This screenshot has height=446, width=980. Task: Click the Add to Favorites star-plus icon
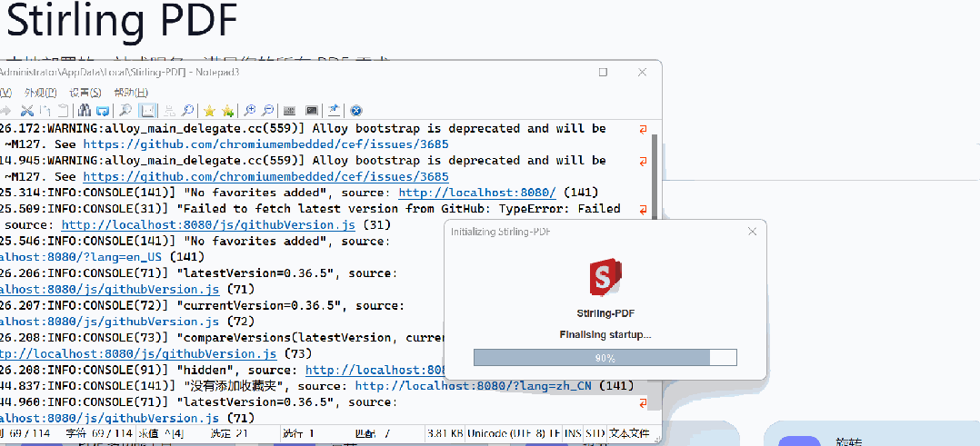227,111
